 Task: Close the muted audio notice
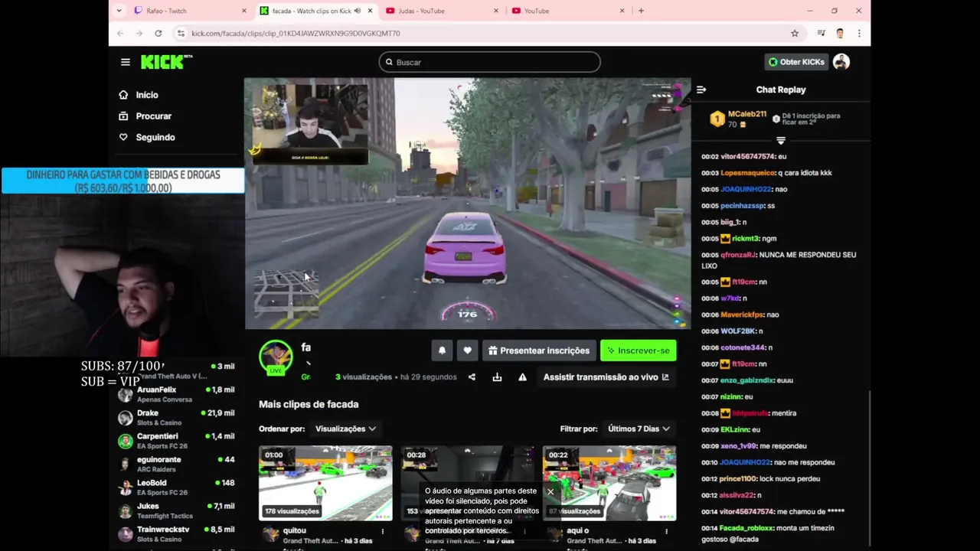tap(550, 492)
